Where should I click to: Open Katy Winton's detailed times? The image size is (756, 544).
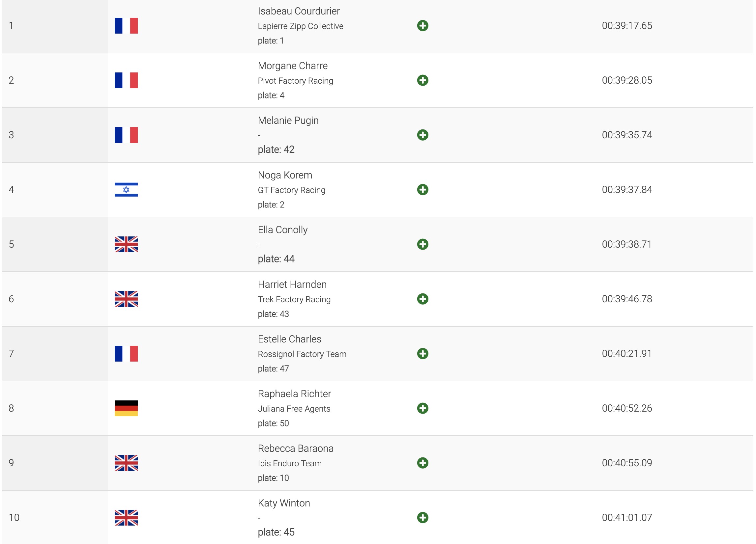422,517
